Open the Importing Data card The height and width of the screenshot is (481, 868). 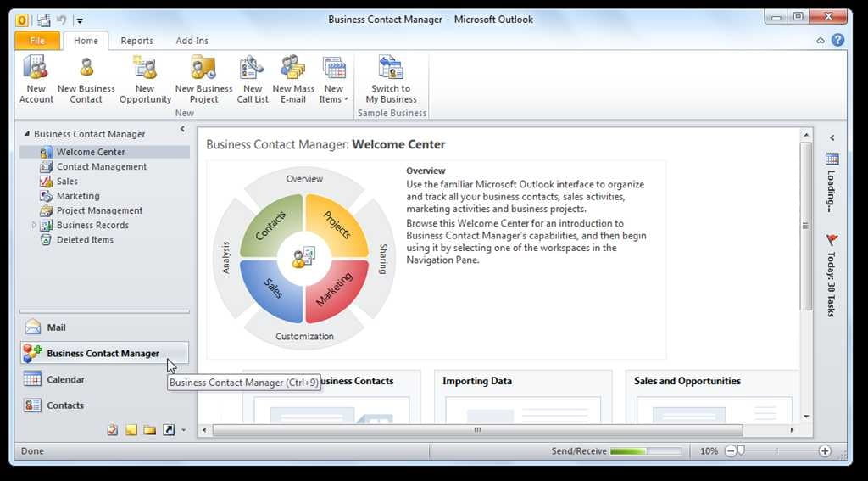point(523,397)
